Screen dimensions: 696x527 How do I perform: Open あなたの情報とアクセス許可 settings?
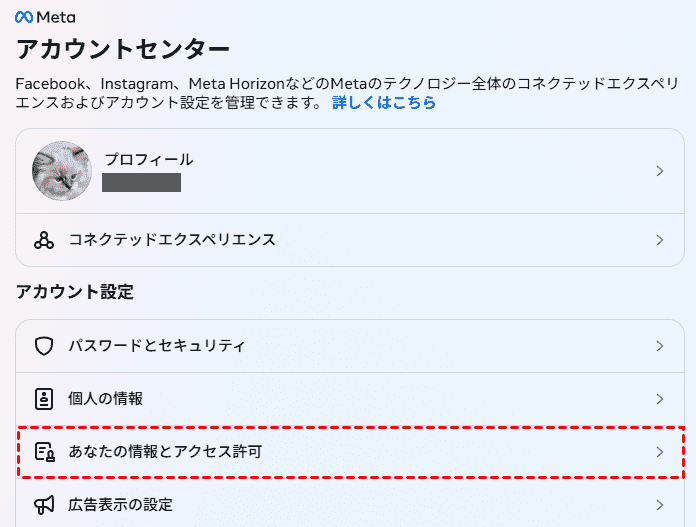[165, 452]
